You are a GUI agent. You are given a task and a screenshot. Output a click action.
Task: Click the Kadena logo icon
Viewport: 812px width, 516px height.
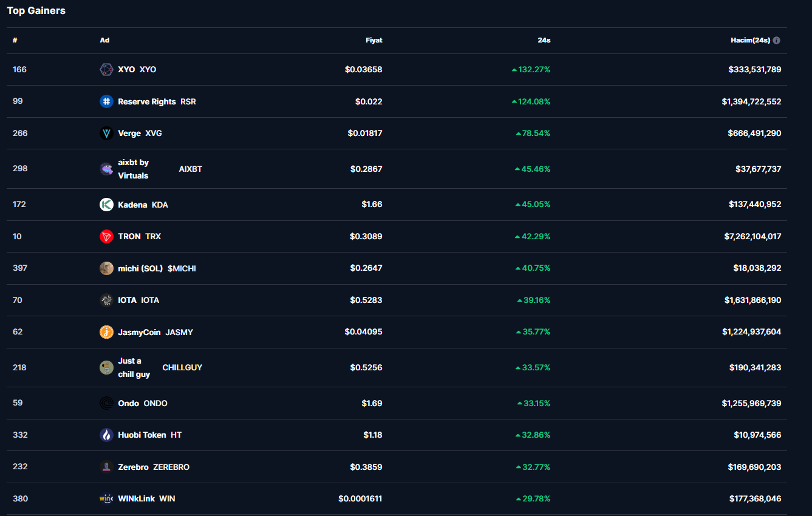(106, 205)
